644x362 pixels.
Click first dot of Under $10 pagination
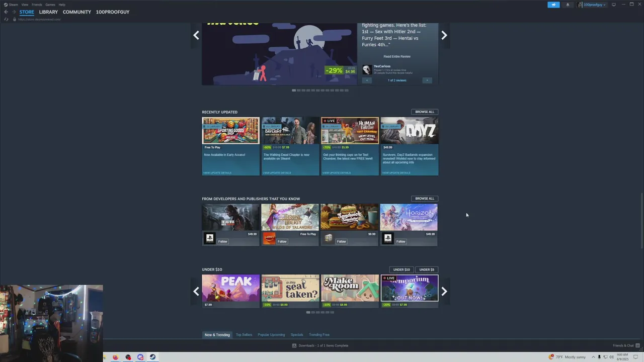coord(308,312)
